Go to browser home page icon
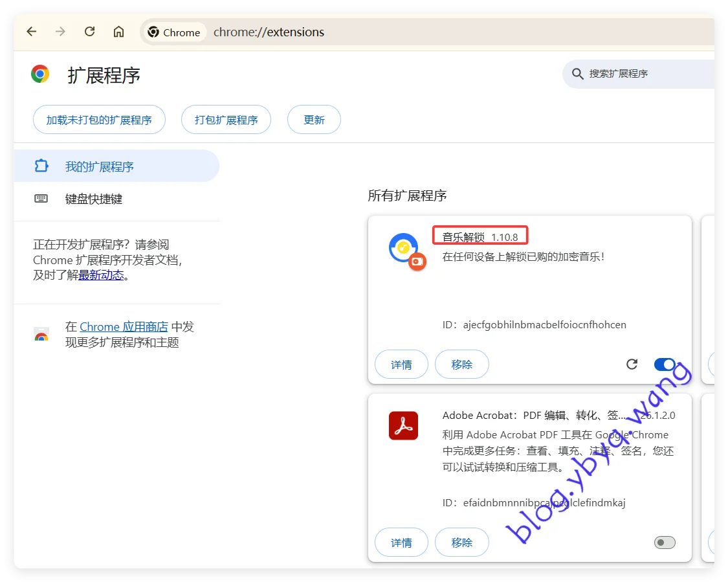The width and height of the screenshot is (728, 582). (118, 32)
